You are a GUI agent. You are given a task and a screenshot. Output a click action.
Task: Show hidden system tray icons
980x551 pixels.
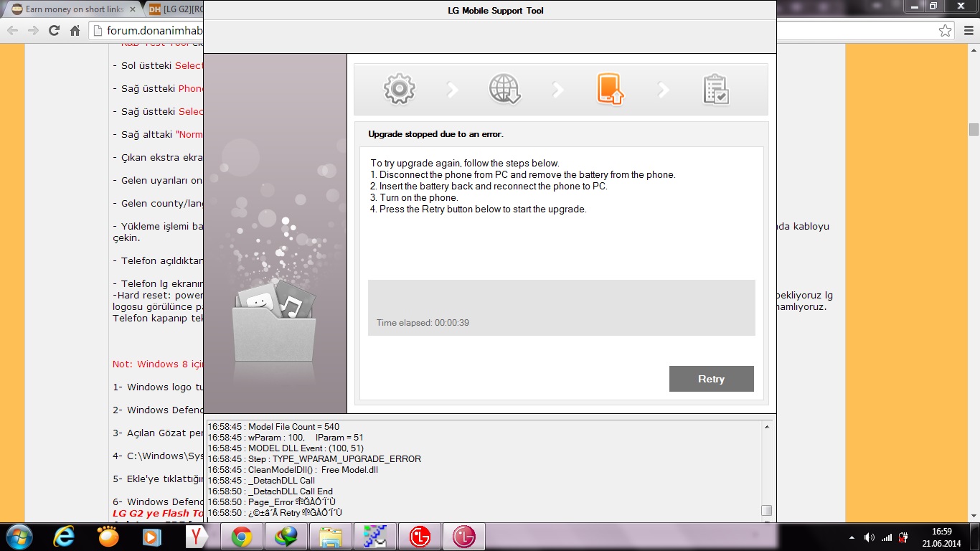[852, 537]
